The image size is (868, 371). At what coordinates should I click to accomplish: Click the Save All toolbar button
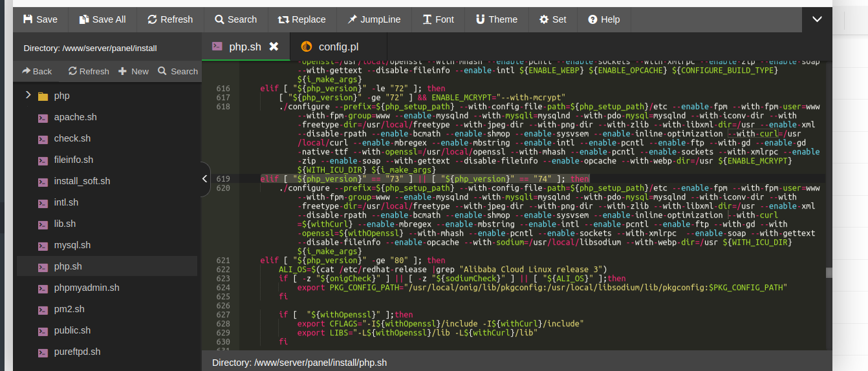point(102,19)
